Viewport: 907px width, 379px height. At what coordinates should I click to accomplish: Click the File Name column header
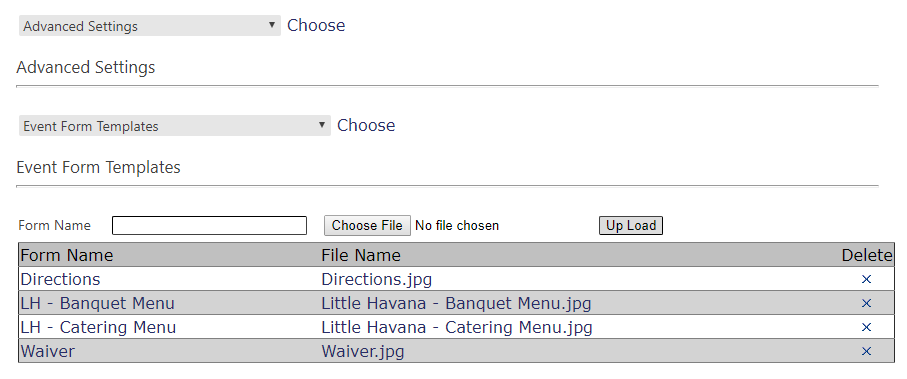coord(361,255)
